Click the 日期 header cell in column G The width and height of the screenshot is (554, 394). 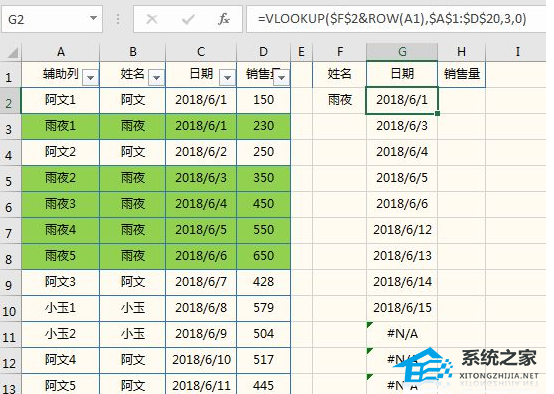(402, 74)
